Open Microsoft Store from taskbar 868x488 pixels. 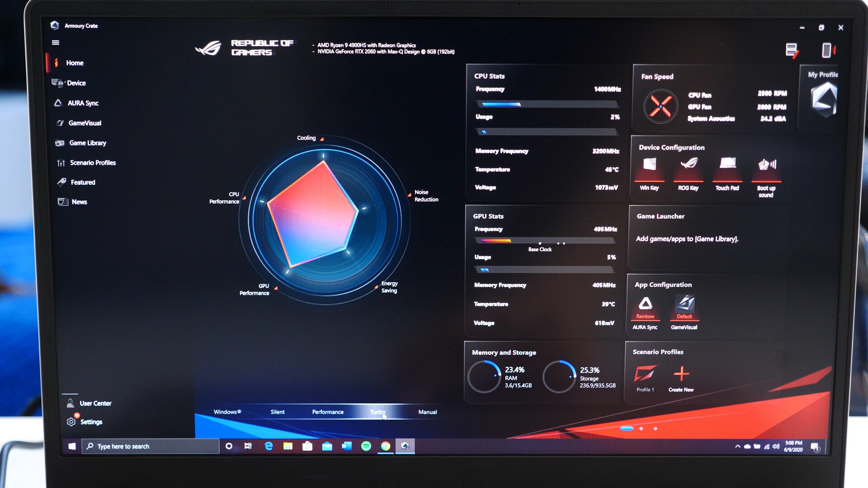307,446
